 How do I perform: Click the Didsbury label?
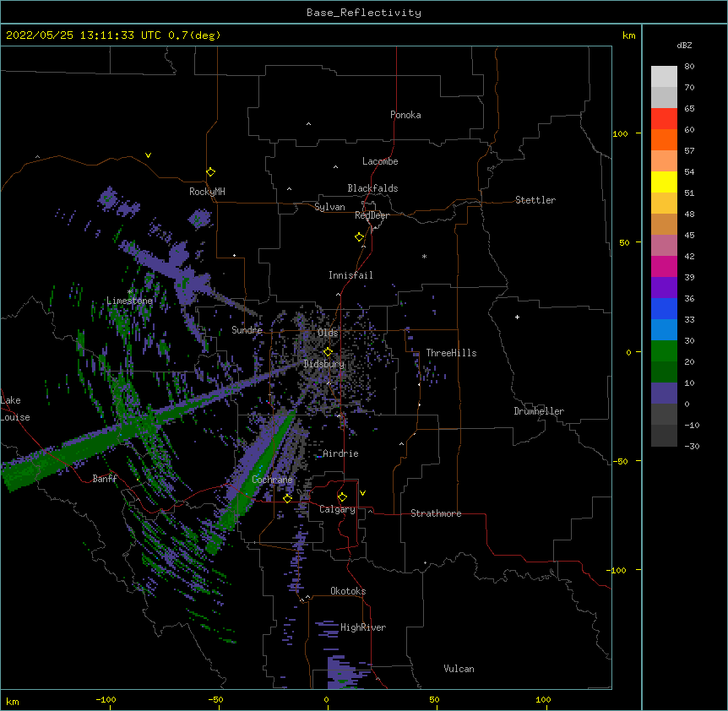tap(324, 364)
